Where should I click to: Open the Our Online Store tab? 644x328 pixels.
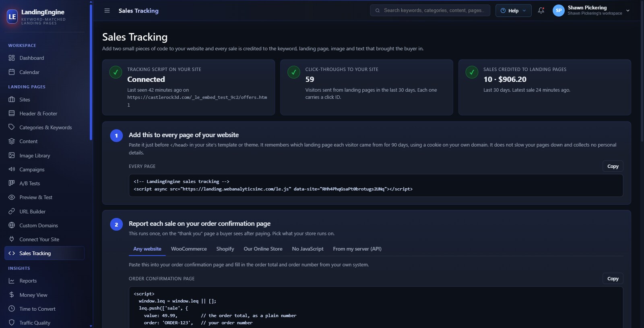263,249
